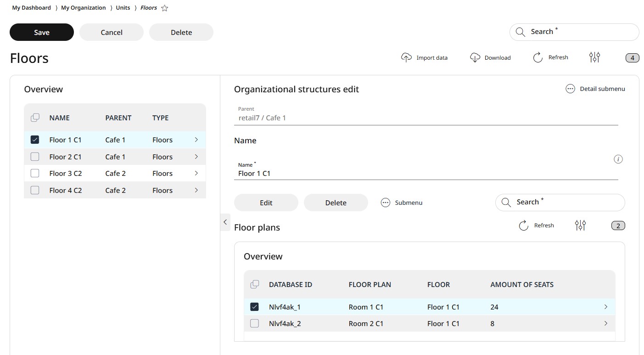
Task: Open the Floor plans filter sliders icon
Action: [x=580, y=225]
